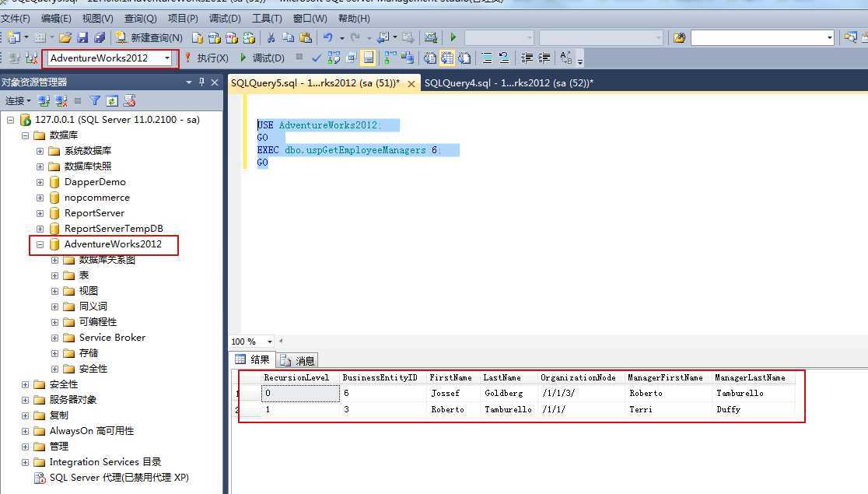
Task: Toggle Include Actual Execution Plan
Action: [x=390, y=58]
